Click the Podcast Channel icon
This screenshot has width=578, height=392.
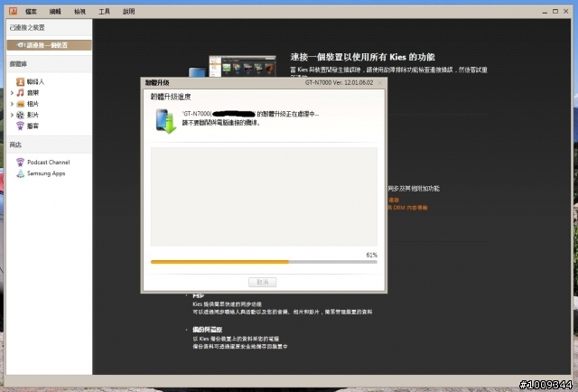pos(20,163)
